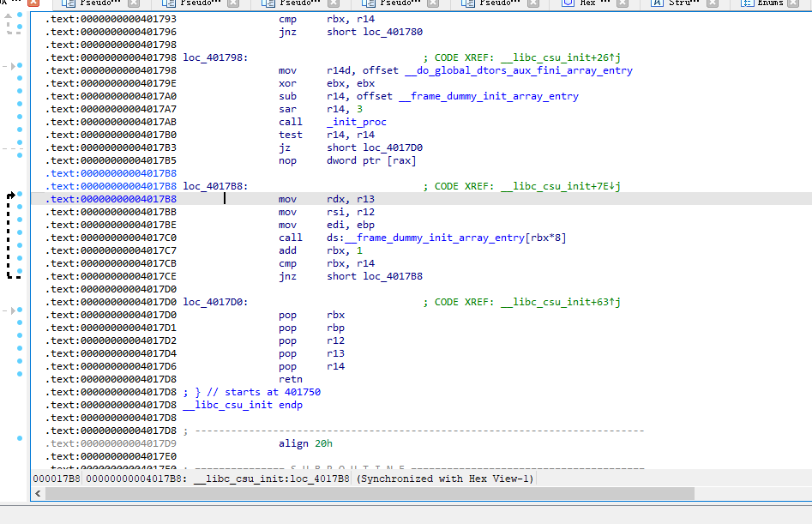Click the Hex View tab icon
Screen dimensions: 812x524
566,4
